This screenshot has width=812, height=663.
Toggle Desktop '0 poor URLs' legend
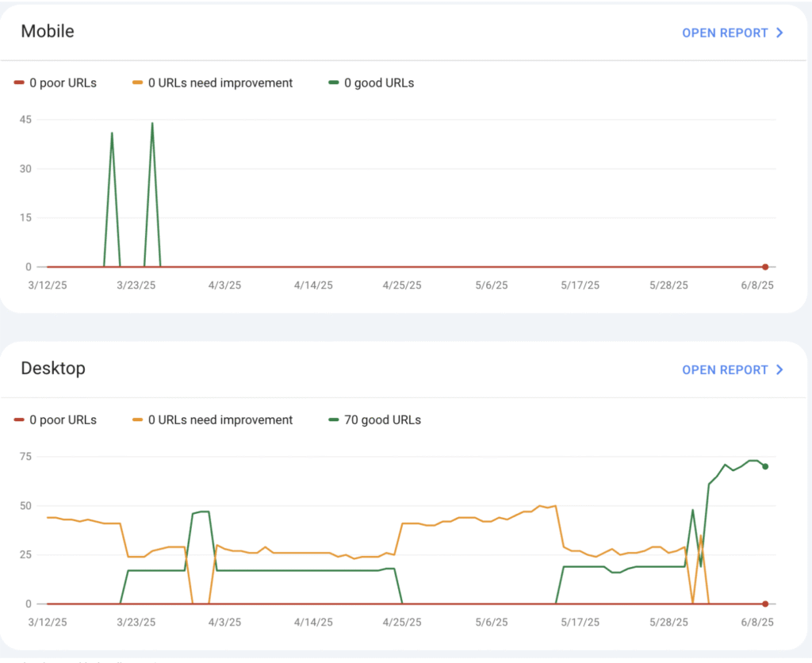(56, 420)
